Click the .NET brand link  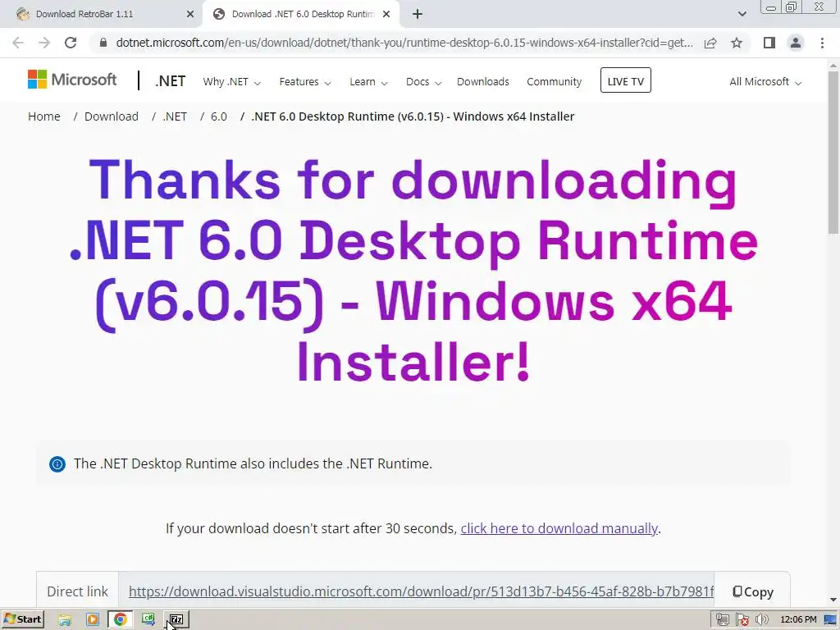pos(171,81)
